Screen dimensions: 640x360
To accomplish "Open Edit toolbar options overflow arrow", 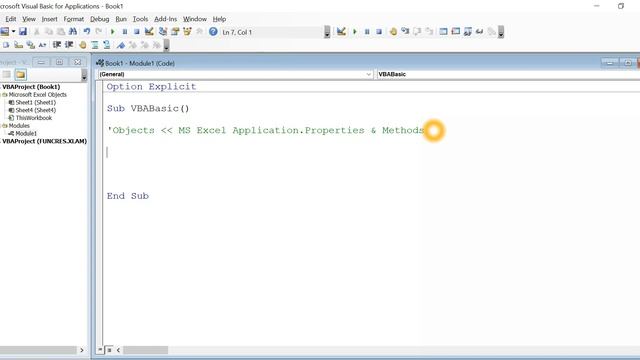I will [x=167, y=45].
